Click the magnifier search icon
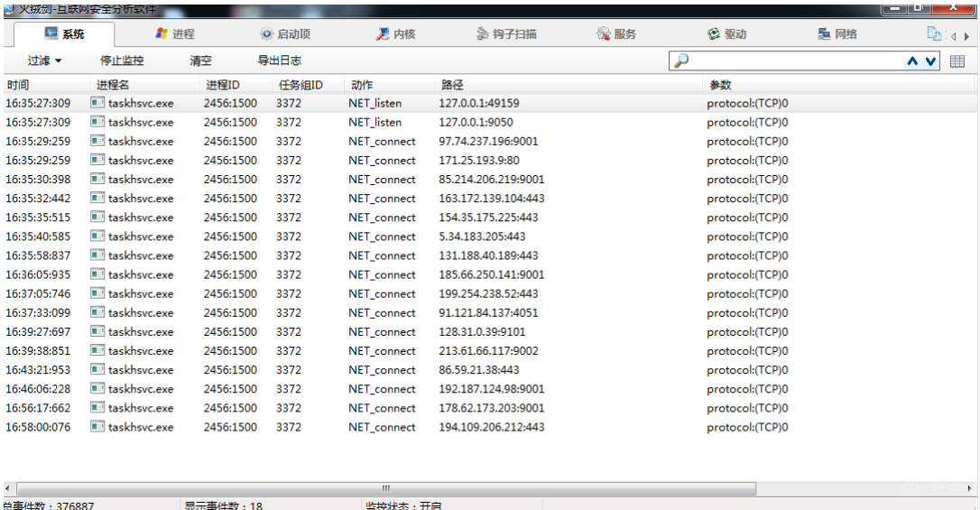 coord(681,60)
